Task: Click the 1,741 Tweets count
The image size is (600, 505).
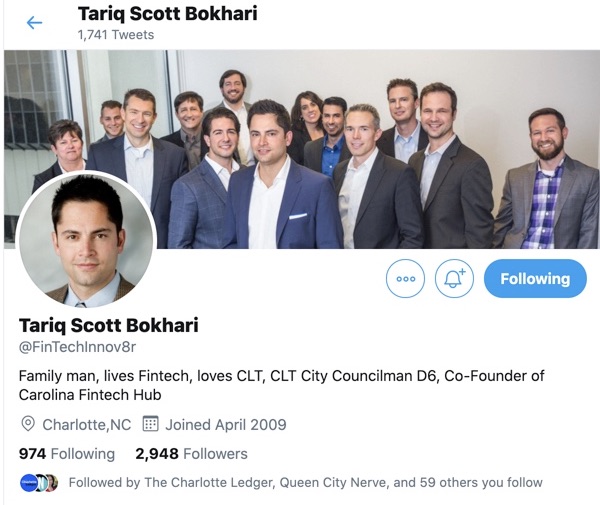Action: point(116,35)
